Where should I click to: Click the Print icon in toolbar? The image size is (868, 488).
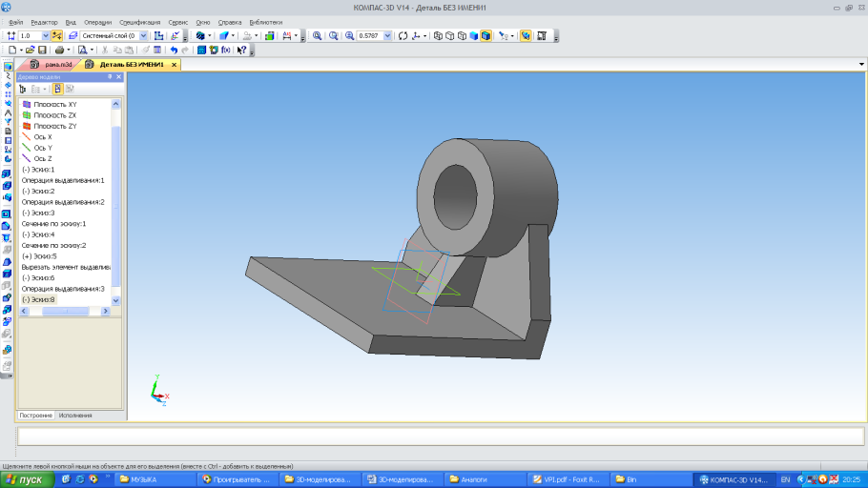coord(59,50)
